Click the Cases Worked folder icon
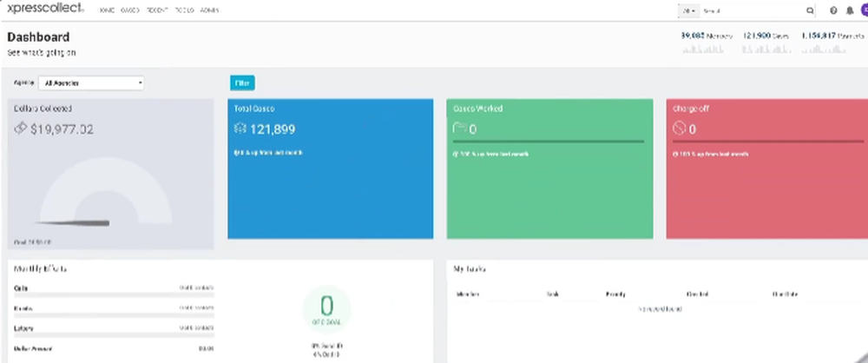Image resolution: width=868 pixels, height=363 pixels. click(459, 129)
